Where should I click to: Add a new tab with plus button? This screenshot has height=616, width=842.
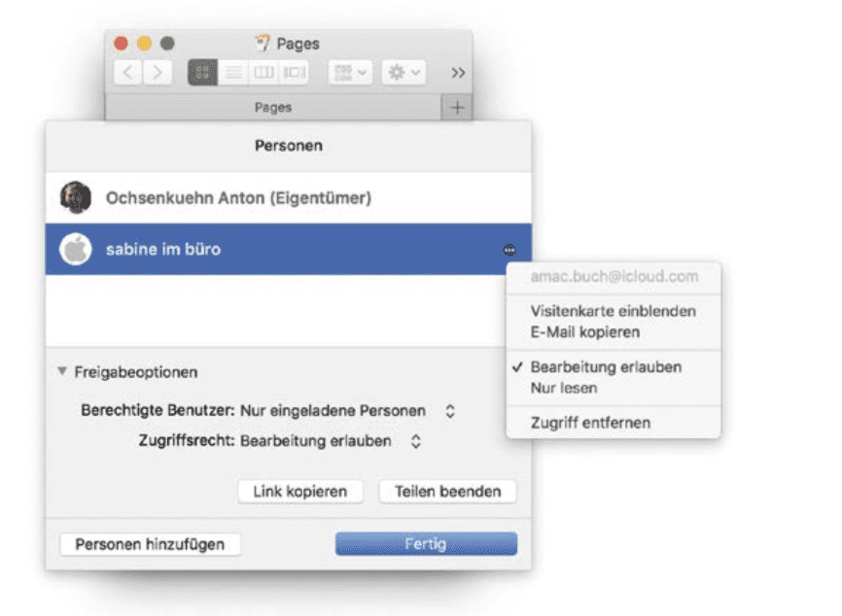(457, 107)
